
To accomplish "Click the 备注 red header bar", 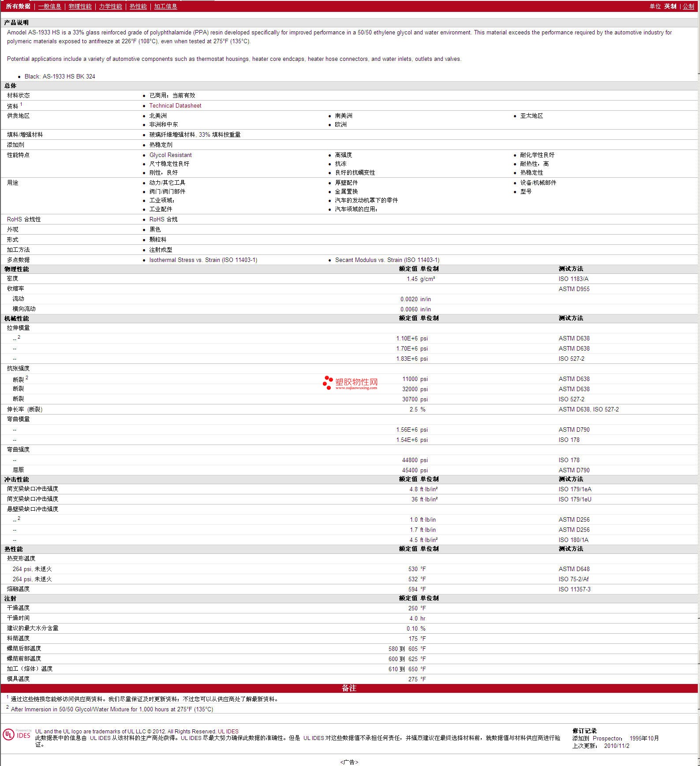I will pos(349,688).
